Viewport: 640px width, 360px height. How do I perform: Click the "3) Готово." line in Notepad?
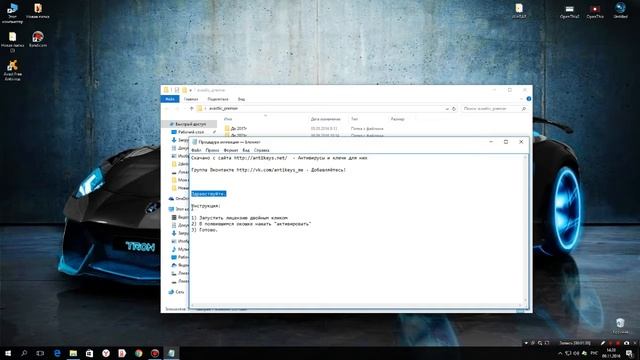point(204,230)
